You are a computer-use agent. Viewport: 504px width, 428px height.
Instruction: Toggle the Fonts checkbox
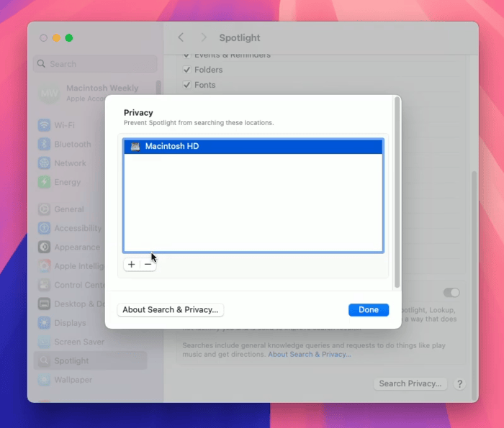click(x=186, y=85)
